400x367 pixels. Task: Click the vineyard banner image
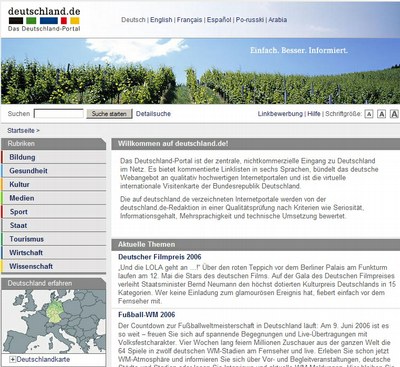200,71
